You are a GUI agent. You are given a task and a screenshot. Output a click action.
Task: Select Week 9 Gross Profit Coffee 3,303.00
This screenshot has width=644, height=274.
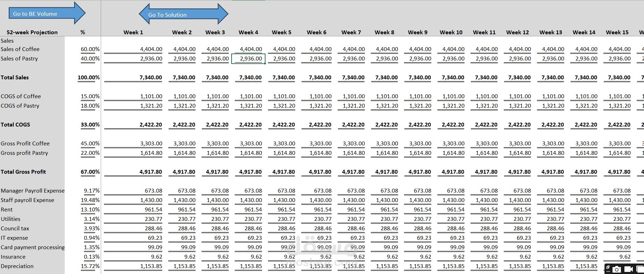point(420,143)
